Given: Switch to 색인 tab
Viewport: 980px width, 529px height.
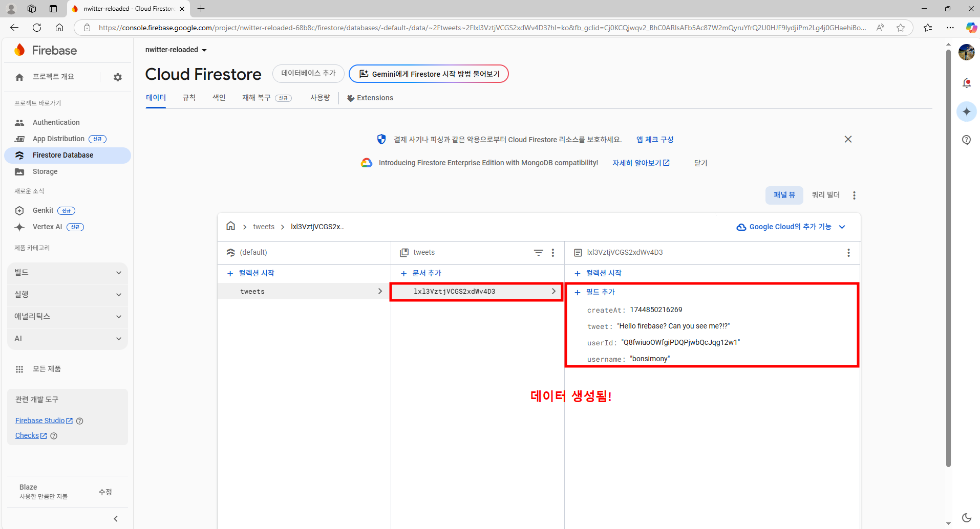Looking at the screenshot, I should click(219, 98).
